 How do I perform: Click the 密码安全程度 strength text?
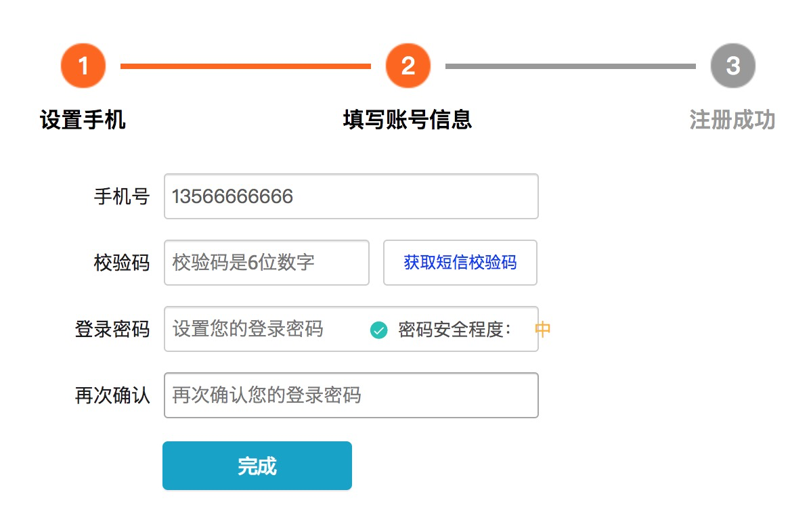coord(454,330)
